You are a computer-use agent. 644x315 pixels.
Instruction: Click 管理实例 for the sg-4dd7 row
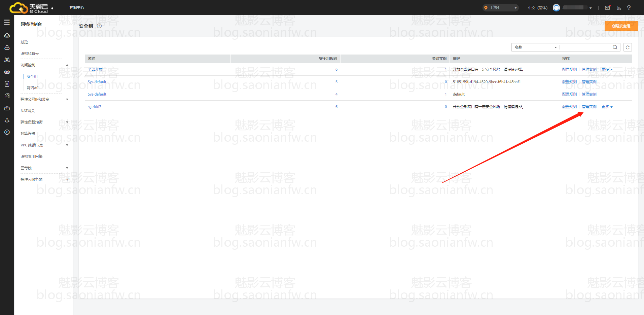coord(589,107)
